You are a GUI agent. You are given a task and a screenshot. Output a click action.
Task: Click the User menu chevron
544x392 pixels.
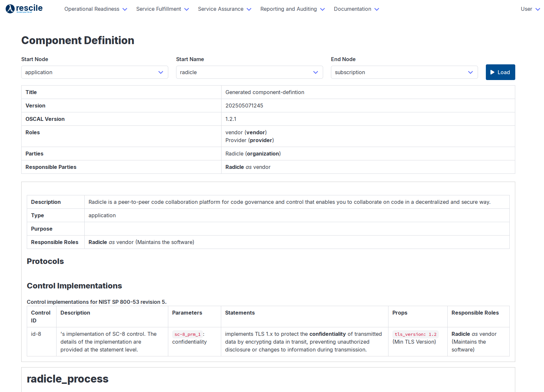pyautogui.click(x=538, y=9)
